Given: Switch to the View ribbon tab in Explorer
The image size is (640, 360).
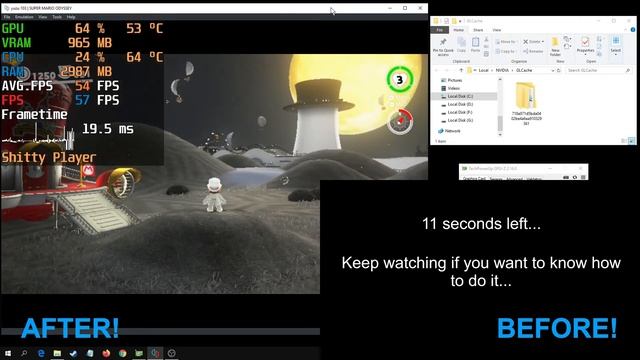Looking at the screenshot, I should [497, 30].
